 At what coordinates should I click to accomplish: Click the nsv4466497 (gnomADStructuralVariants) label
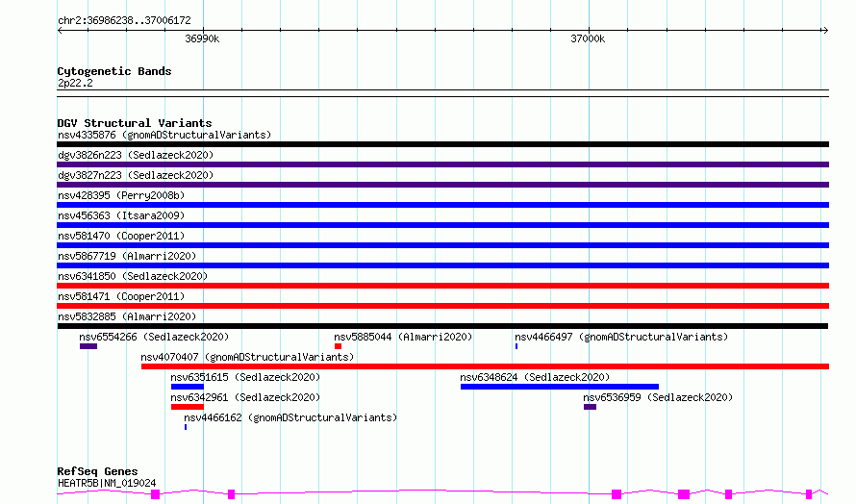point(621,337)
